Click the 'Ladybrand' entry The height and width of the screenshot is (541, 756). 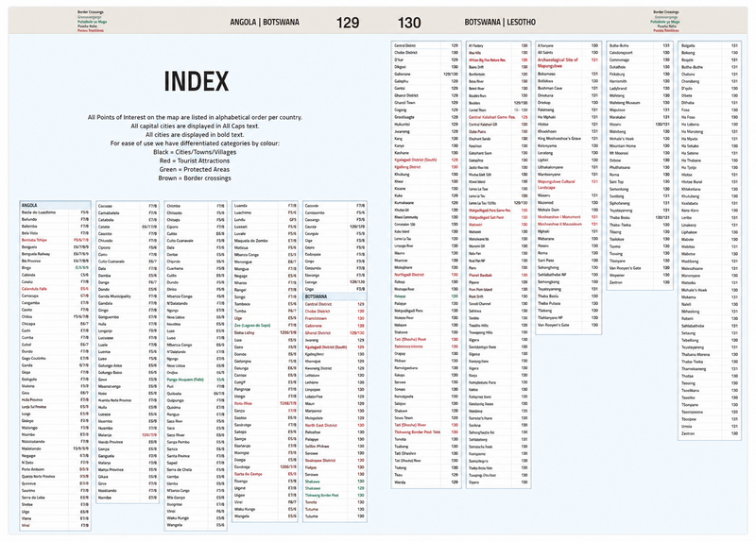618,89
